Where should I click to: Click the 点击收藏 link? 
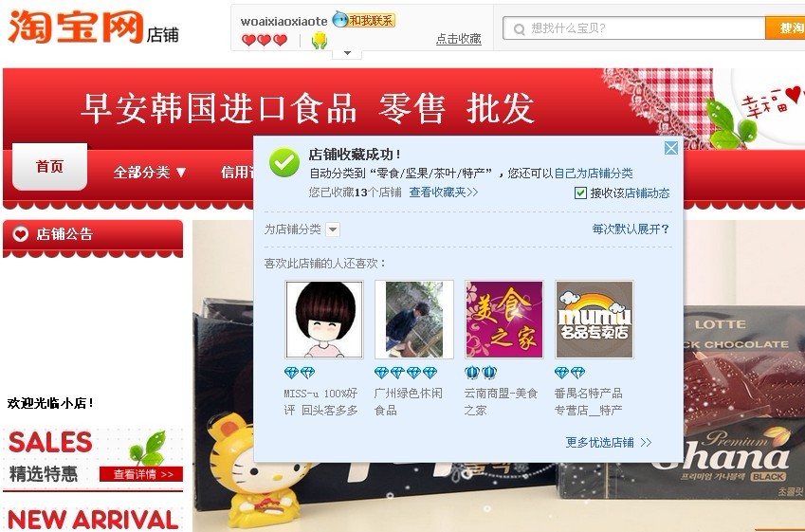pyautogui.click(x=459, y=39)
